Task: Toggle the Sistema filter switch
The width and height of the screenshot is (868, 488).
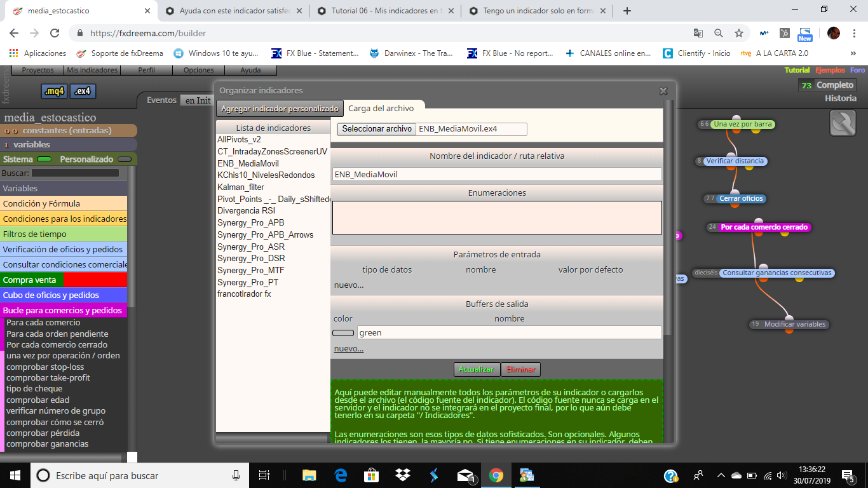Action: [44, 159]
